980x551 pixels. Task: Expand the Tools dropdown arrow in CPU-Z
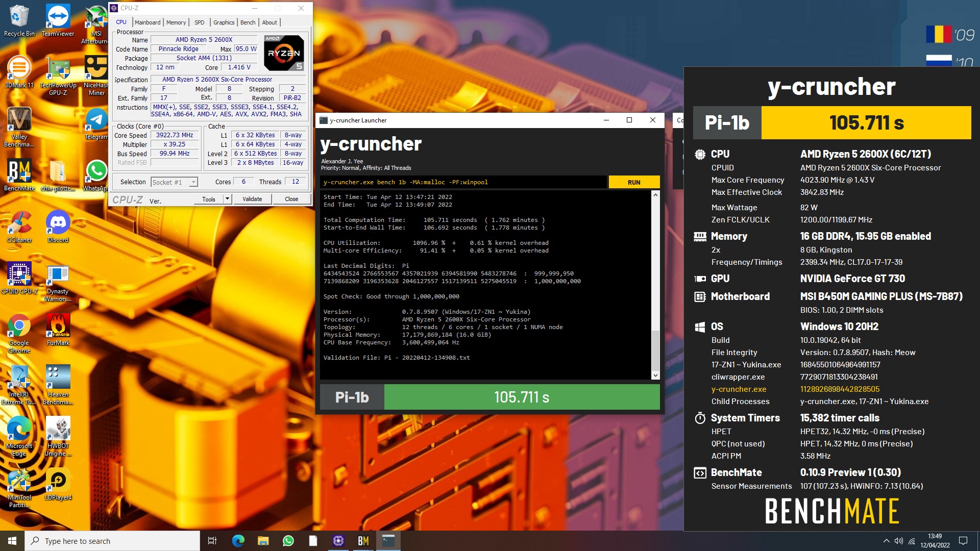(x=228, y=199)
